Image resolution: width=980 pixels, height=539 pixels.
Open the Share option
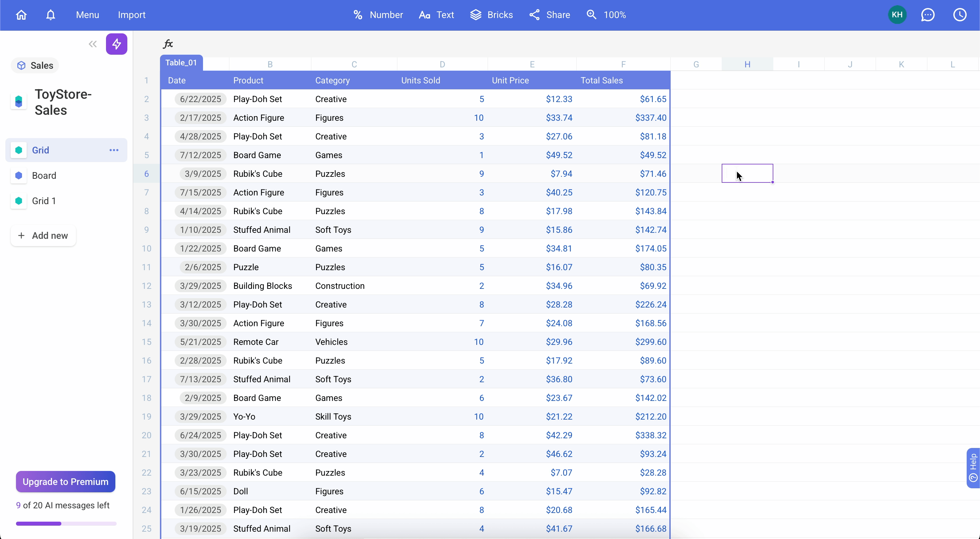pos(549,15)
